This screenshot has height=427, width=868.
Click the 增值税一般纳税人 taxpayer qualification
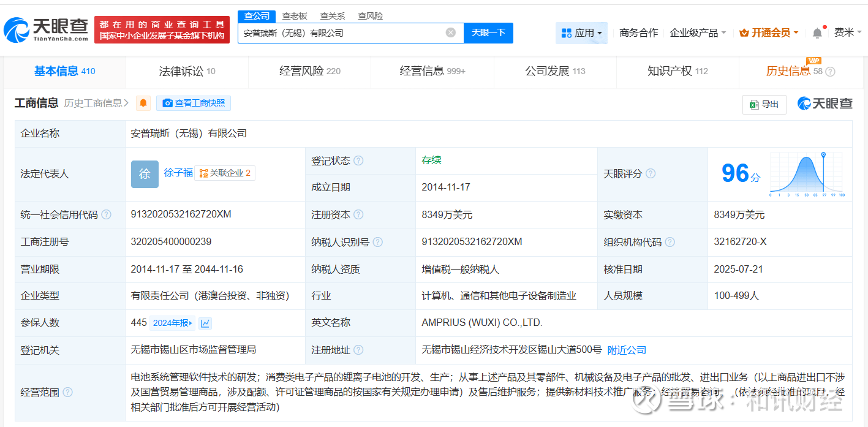461,269
